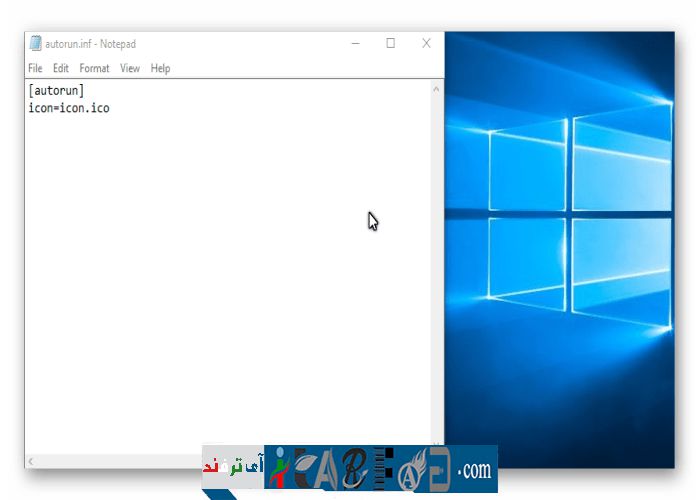Image resolution: width=700 pixels, height=500 pixels.
Task: Click the horizontal scrollbar left arrow
Action: coord(32,461)
